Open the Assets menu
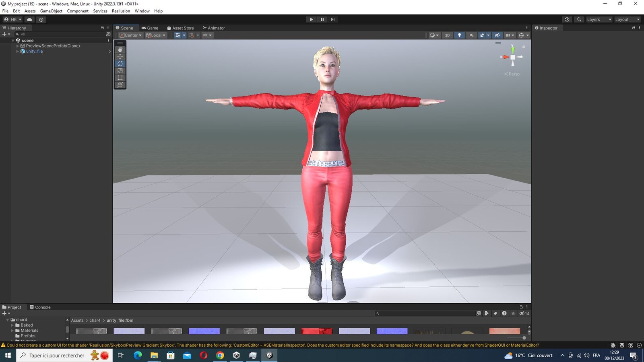The height and width of the screenshot is (362, 644). (30, 11)
